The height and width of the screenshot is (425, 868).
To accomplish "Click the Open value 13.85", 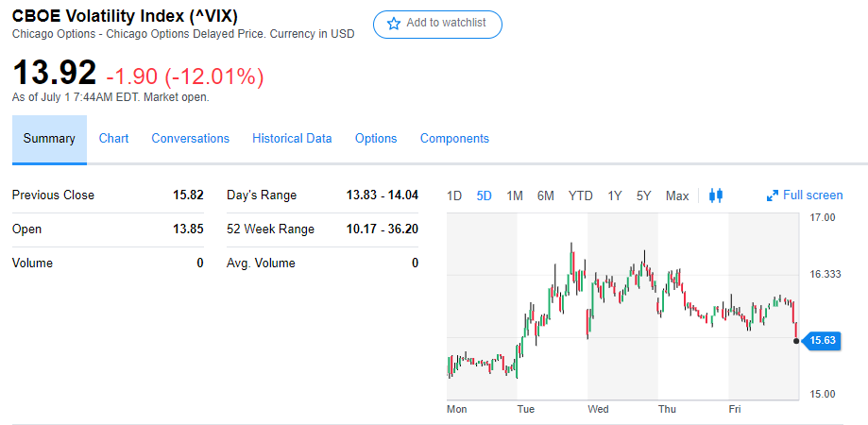I will [x=188, y=229].
